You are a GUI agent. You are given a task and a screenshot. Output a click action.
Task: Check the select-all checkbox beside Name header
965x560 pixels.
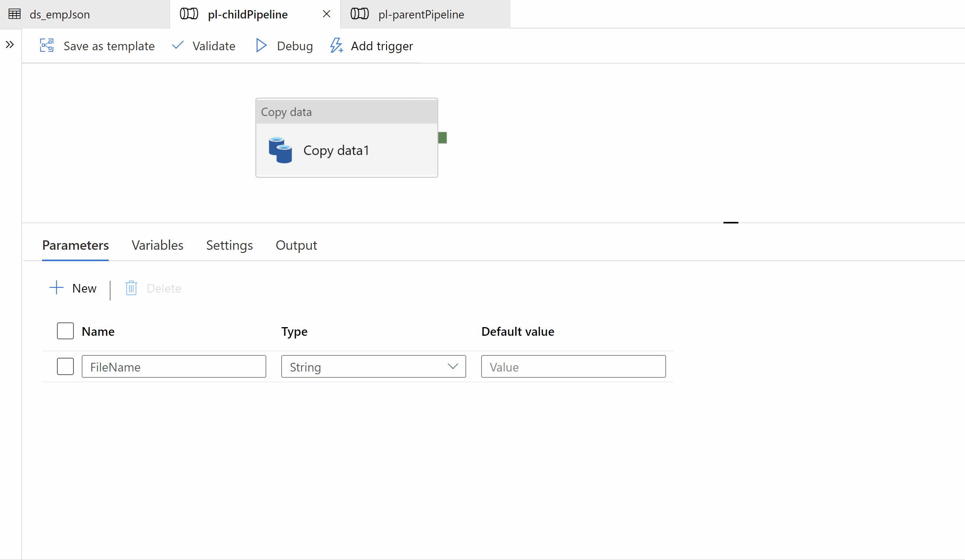(65, 331)
